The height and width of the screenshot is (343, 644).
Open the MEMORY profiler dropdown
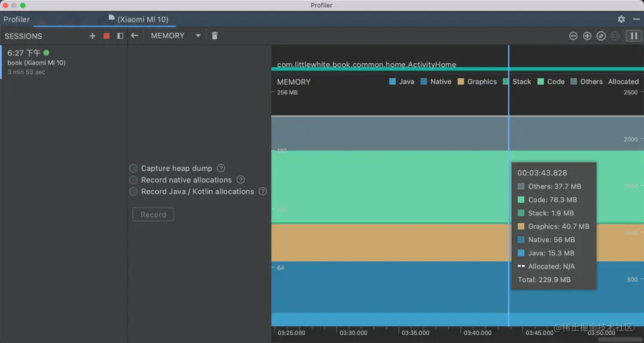tap(176, 36)
